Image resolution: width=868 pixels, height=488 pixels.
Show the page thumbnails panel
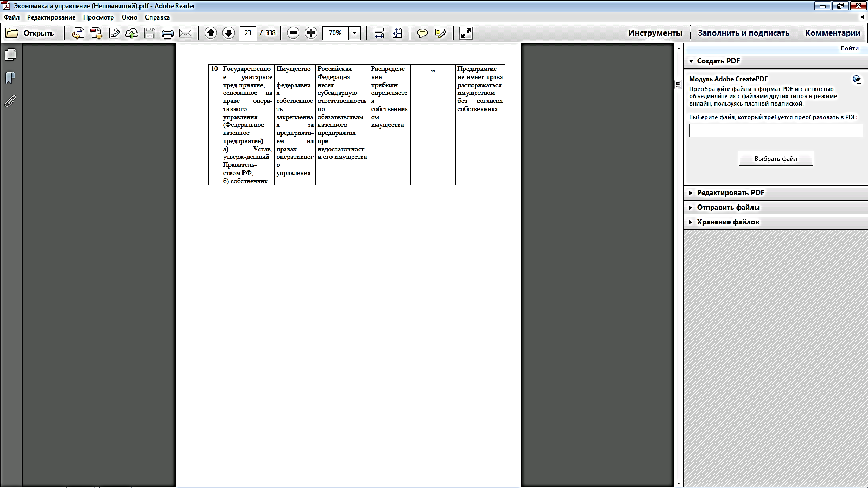tap(10, 55)
